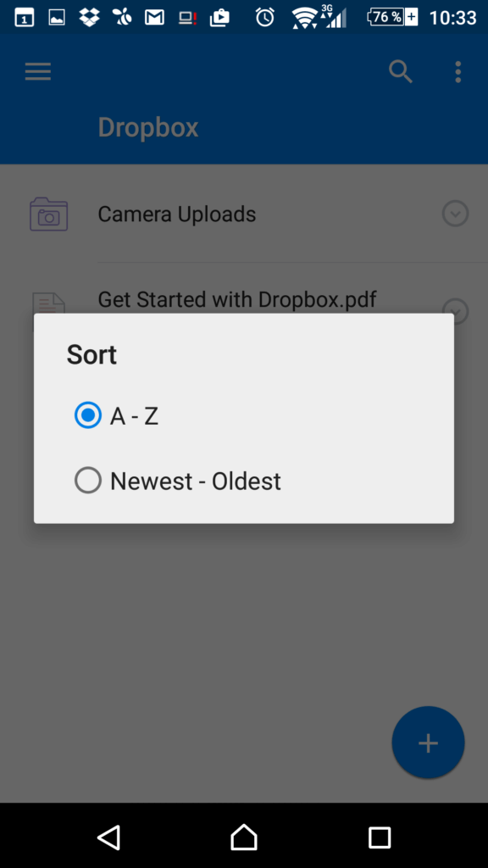Choose the Newest - Oldest sort label

196,481
